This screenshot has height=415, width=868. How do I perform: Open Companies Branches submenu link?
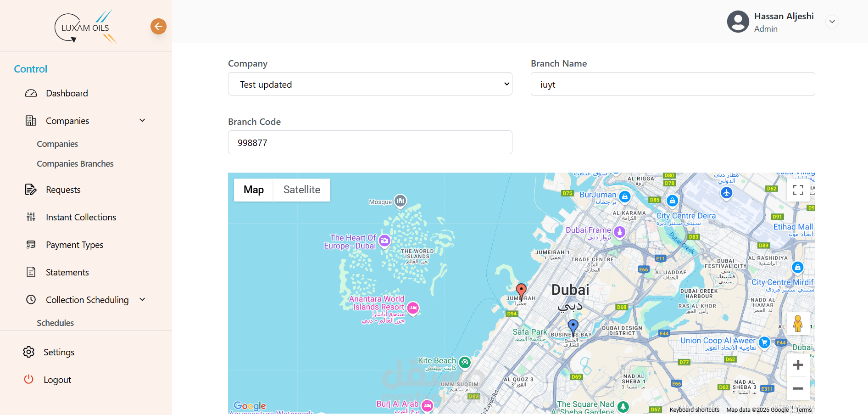pyautogui.click(x=75, y=164)
